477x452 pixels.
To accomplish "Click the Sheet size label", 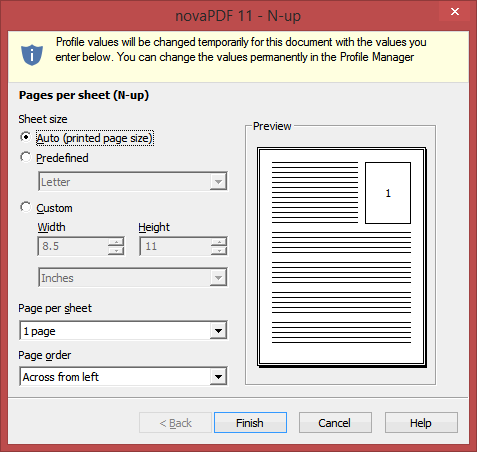I will pyautogui.click(x=43, y=119).
